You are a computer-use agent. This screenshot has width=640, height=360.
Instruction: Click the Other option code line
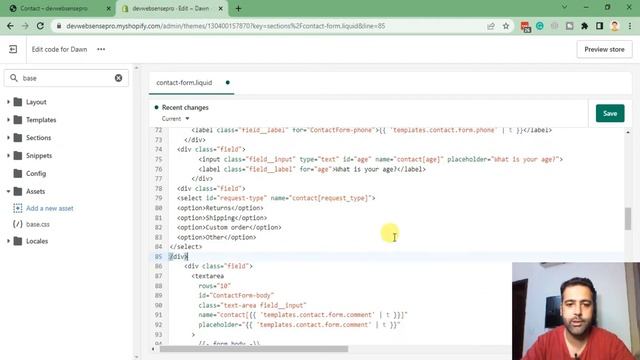click(216, 237)
